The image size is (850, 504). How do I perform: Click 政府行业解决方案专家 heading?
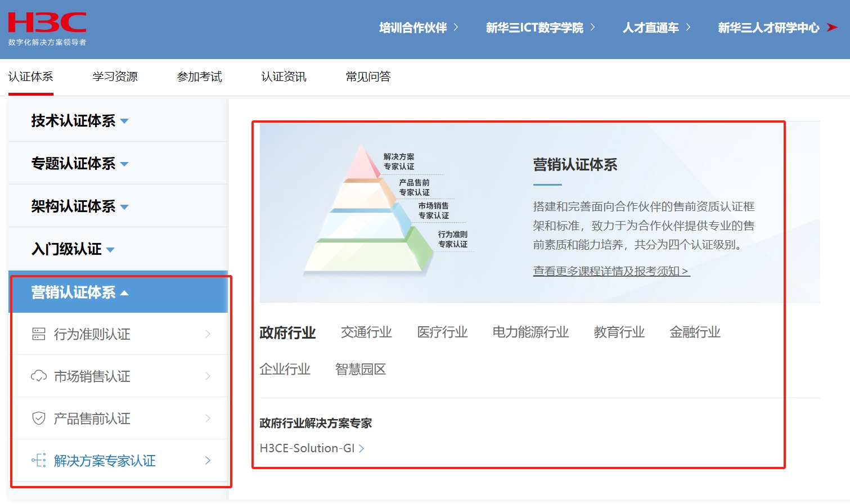point(316,423)
